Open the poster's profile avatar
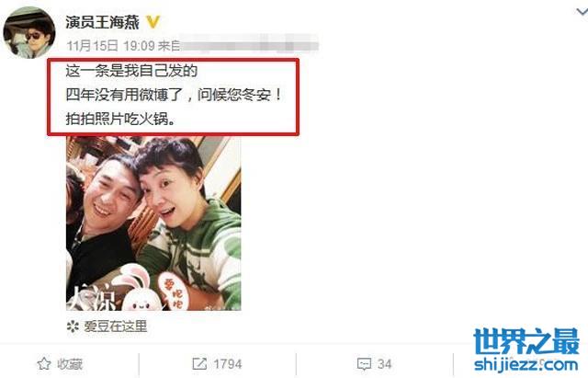Screen dimensions: 588x378 [29, 33]
